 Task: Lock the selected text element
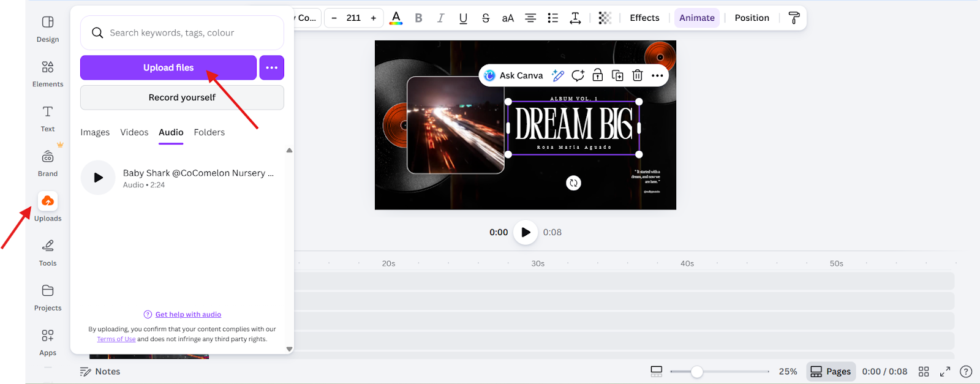(598, 75)
